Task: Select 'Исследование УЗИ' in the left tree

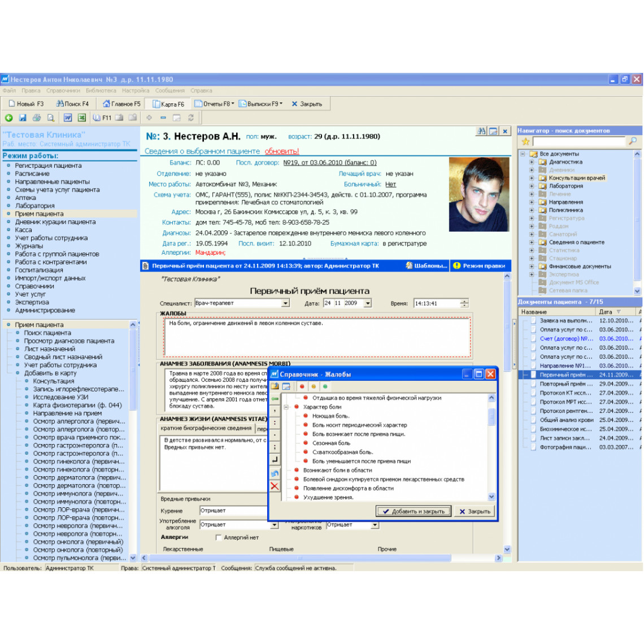Action: tap(60, 397)
